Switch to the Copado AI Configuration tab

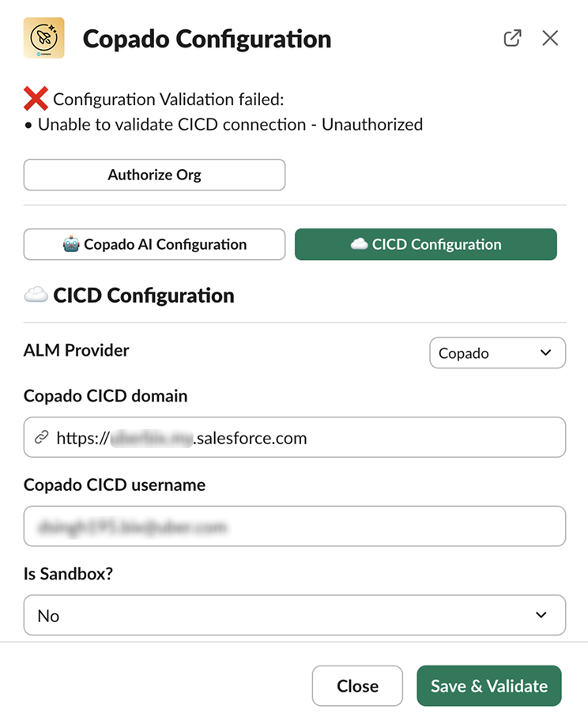154,245
